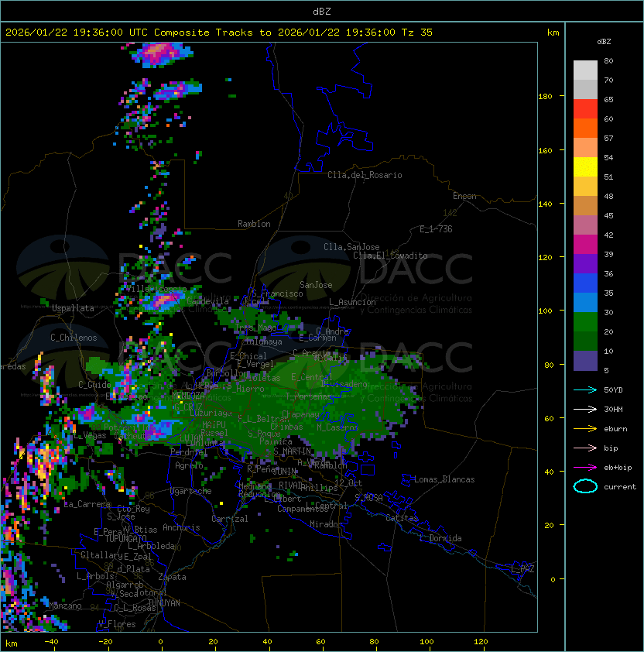This screenshot has width=644, height=652.
Task: Click the 'eb+bip' legend label
Action: (x=618, y=468)
